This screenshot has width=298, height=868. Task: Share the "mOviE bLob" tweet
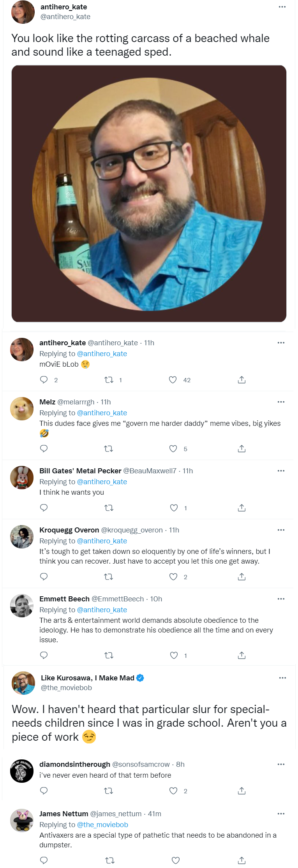click(x=242, y=380)
